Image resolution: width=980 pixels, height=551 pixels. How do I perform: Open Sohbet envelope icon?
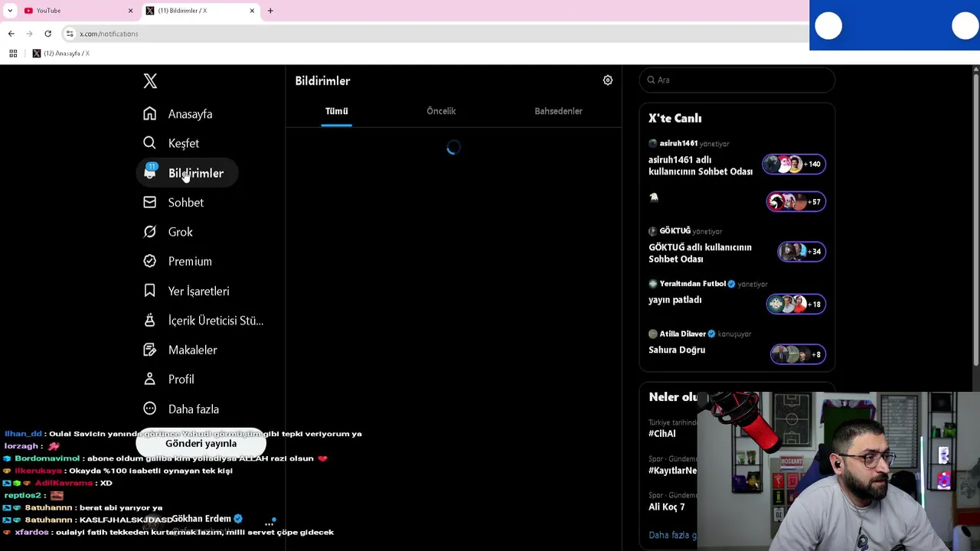pyautogui.click(x=149, y=202)
